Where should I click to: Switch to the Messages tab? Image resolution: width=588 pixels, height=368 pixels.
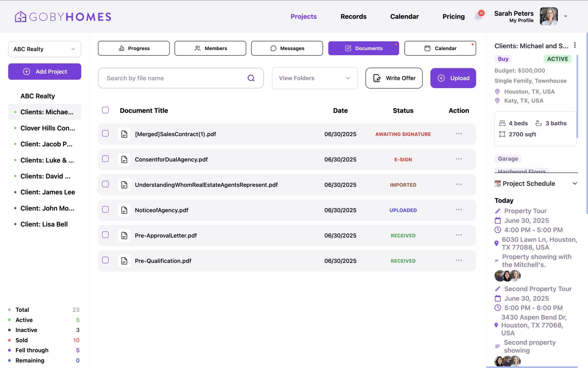pos(287,48)
